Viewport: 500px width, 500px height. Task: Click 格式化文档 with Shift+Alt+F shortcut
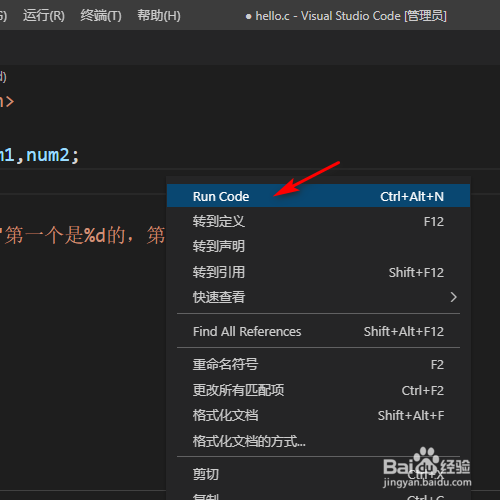(x=318, y=415)
